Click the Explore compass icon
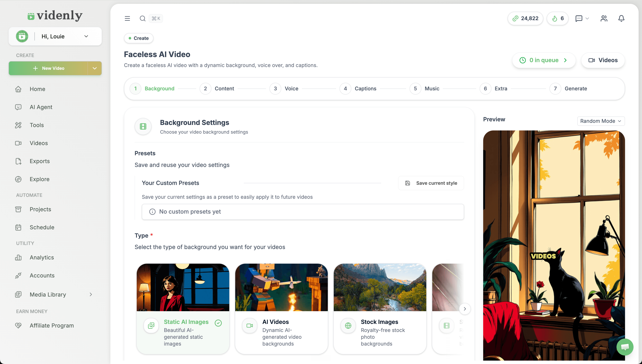 [18, 179]
